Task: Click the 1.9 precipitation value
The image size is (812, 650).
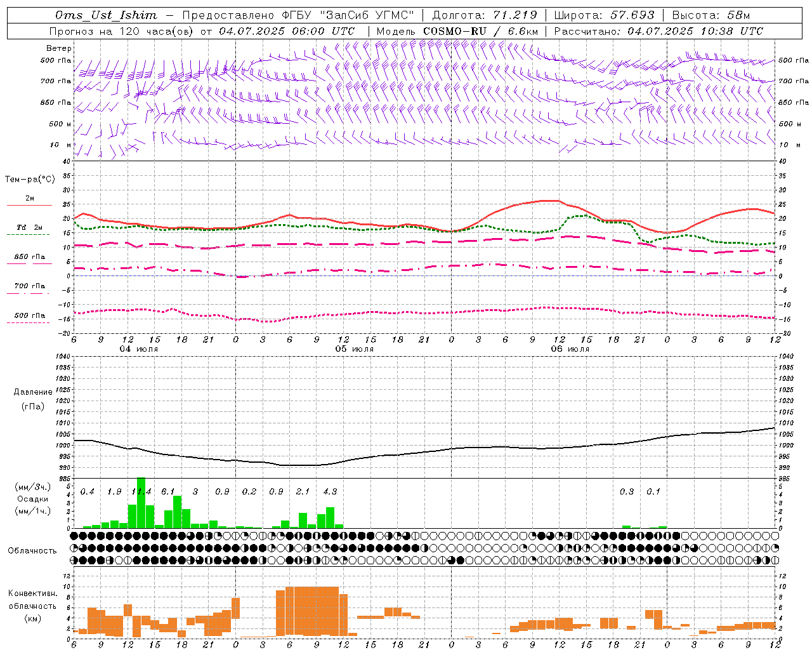Action: pyautogui.click(x=114, y=492)
